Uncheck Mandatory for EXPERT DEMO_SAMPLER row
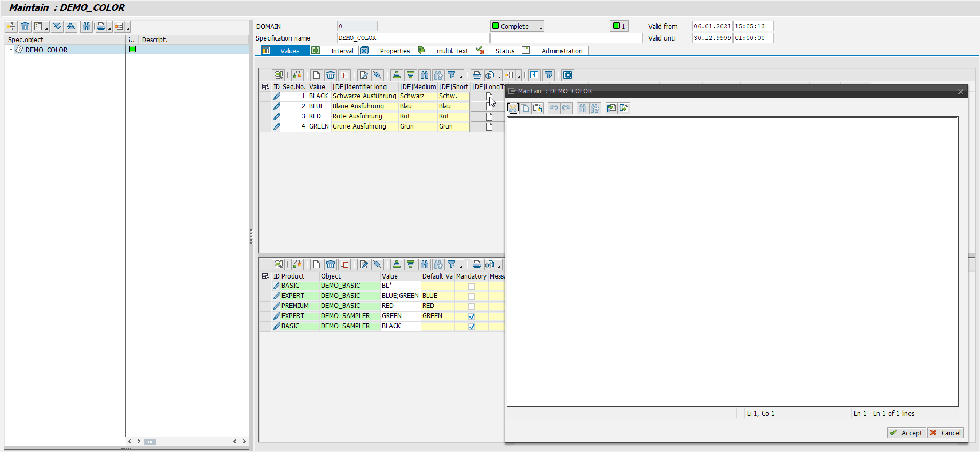Image resolution: width=980 pixels, height=452 pixels. [472, 316]
